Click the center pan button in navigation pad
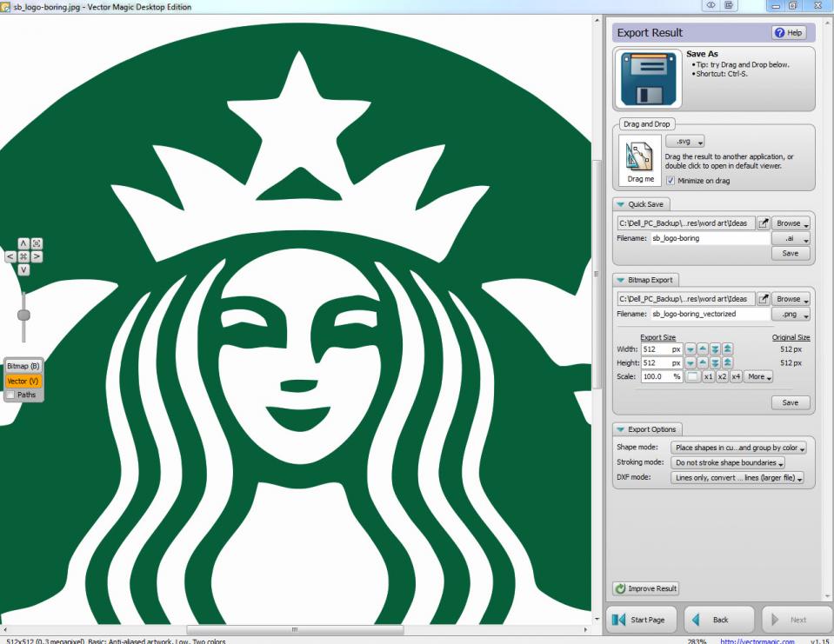834x644 pixels. pyautogui.click(x=23, y=256)
